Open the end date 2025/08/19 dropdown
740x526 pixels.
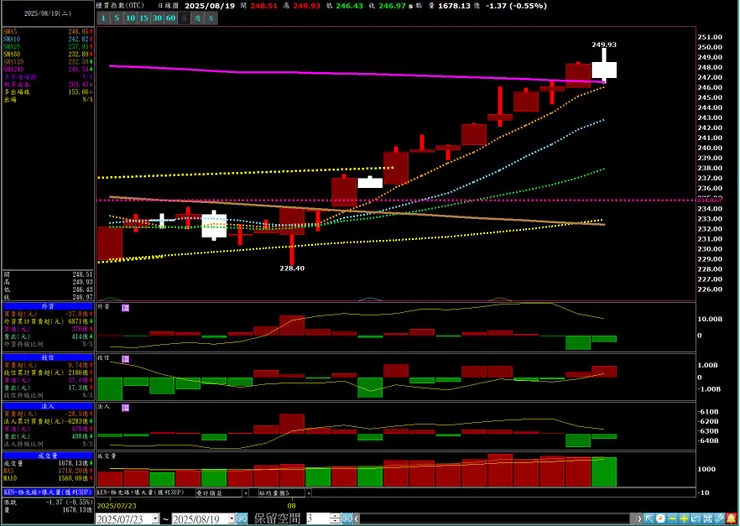click(x=232, y=519)
